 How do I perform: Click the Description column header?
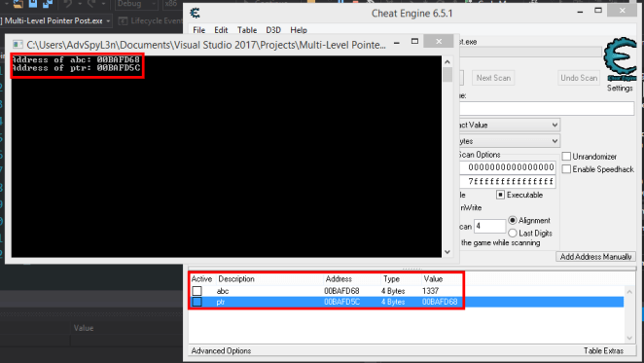tap(236, 278)
